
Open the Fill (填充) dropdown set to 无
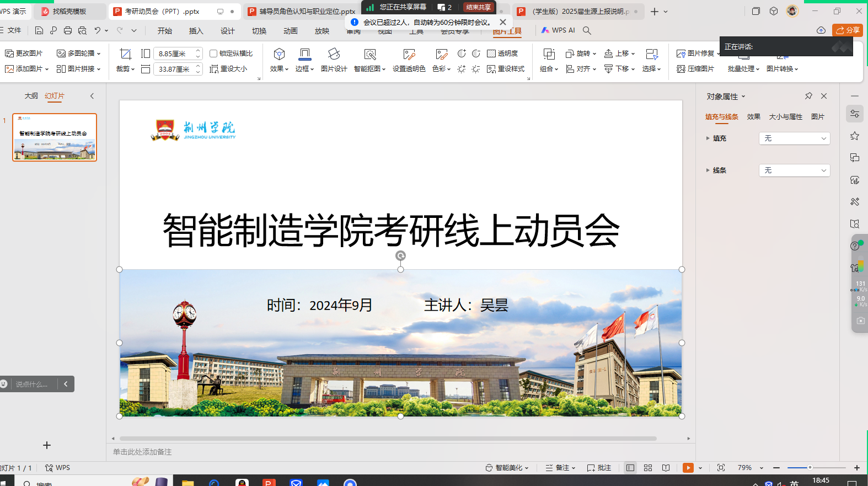[794, 138]
